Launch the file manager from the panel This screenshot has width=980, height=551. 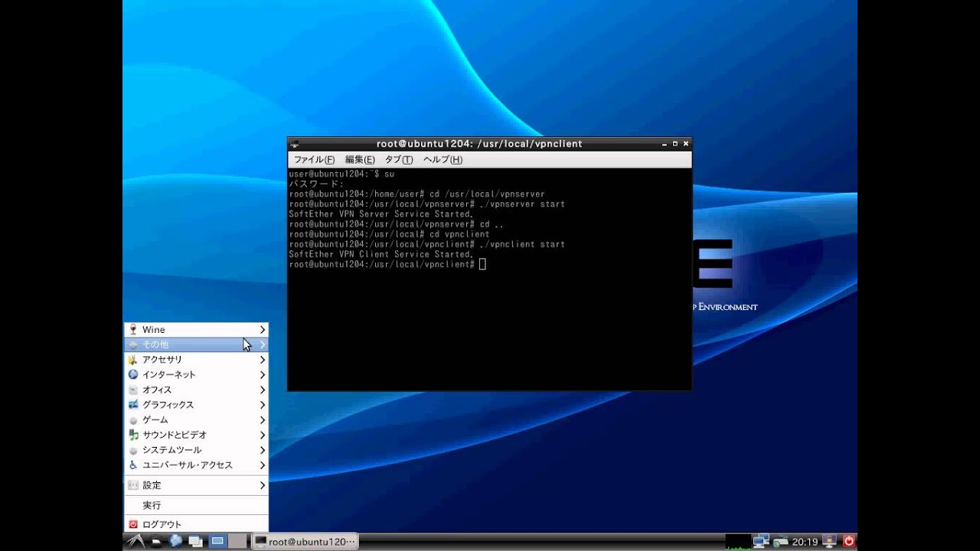(x=157, y=542)
